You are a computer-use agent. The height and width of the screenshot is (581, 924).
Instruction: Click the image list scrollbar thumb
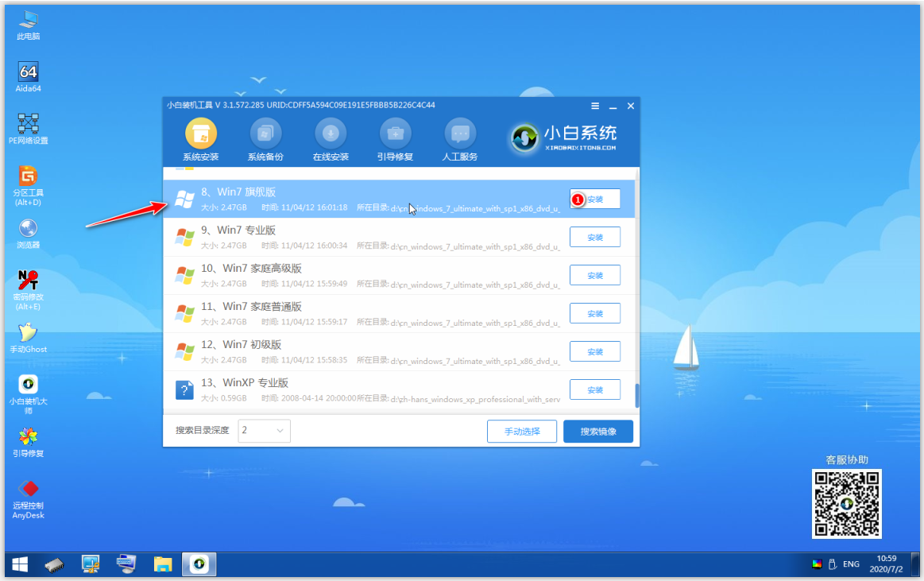click(636, 395)
